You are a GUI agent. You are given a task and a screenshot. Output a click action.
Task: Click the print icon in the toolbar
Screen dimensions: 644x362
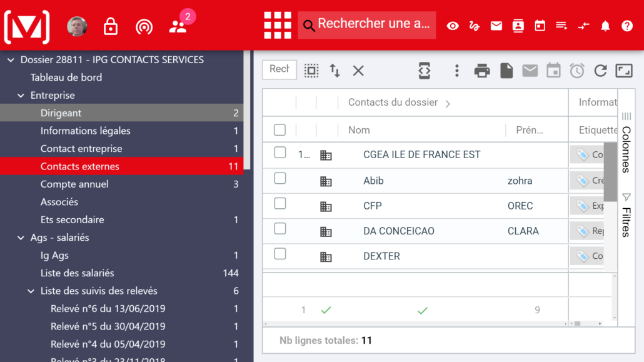[481, 71]
